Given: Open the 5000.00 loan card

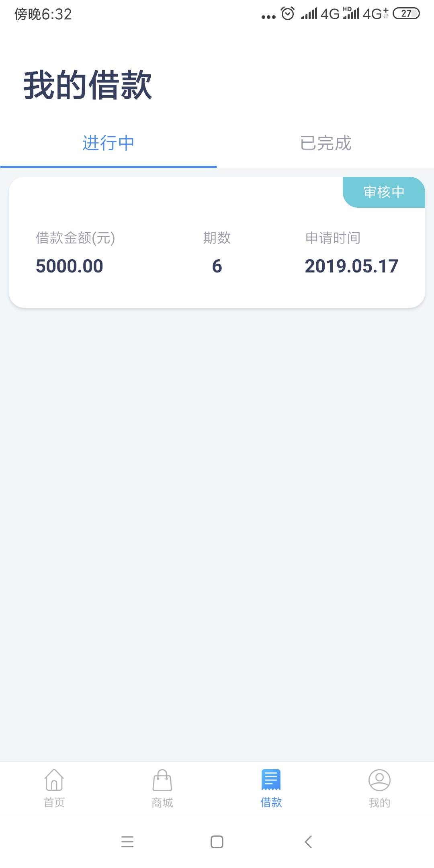Looking at the screenshot, I should [x=217, y=242].
